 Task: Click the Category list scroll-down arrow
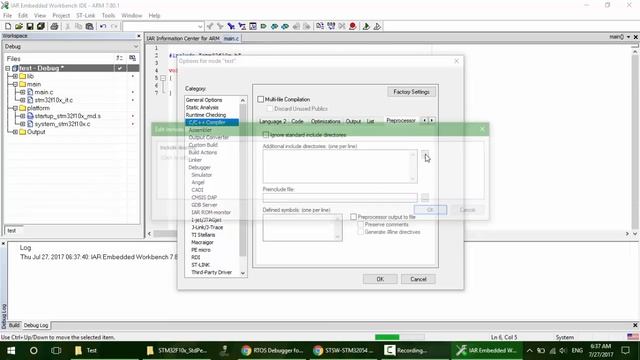243,273
